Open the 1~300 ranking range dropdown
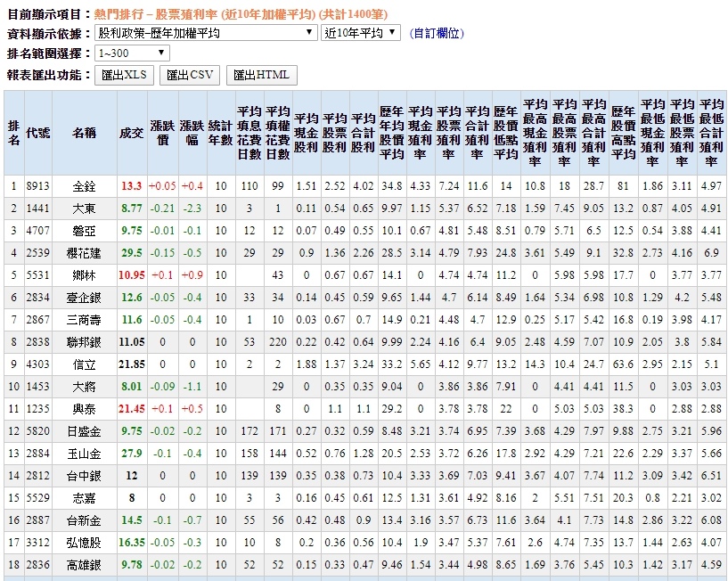This screenshot has height=581, width=728. (132, 53)
